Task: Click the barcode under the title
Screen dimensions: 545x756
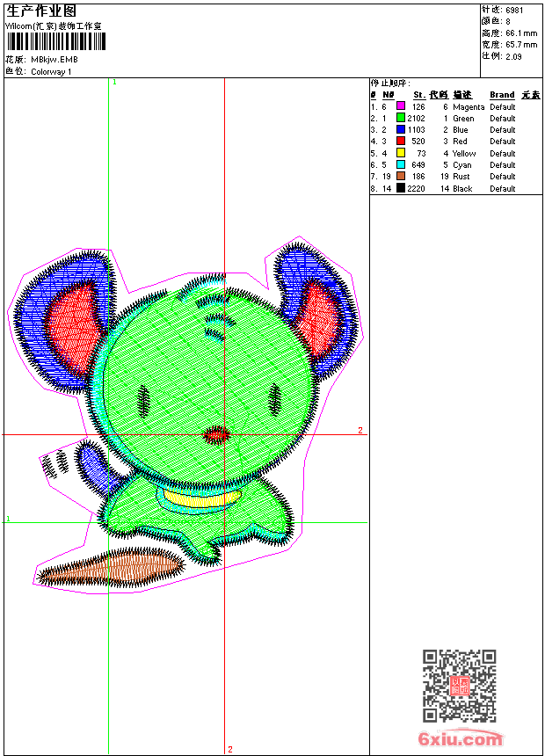Action: (56, 41)
